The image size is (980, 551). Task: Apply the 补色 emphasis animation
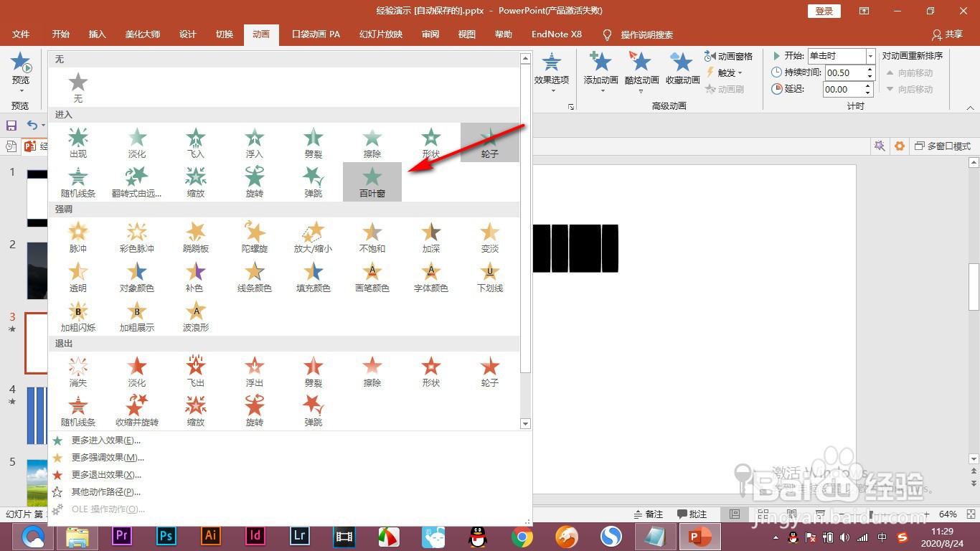point(196,276)
